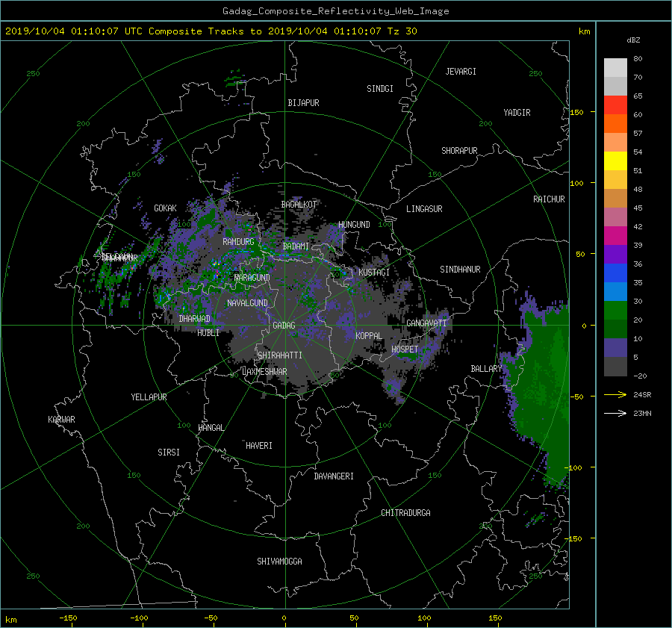The height and width of the screenshot is (628, 672).
Task: Click the SHIRAHATTI city label
Action: click(280, 355)
